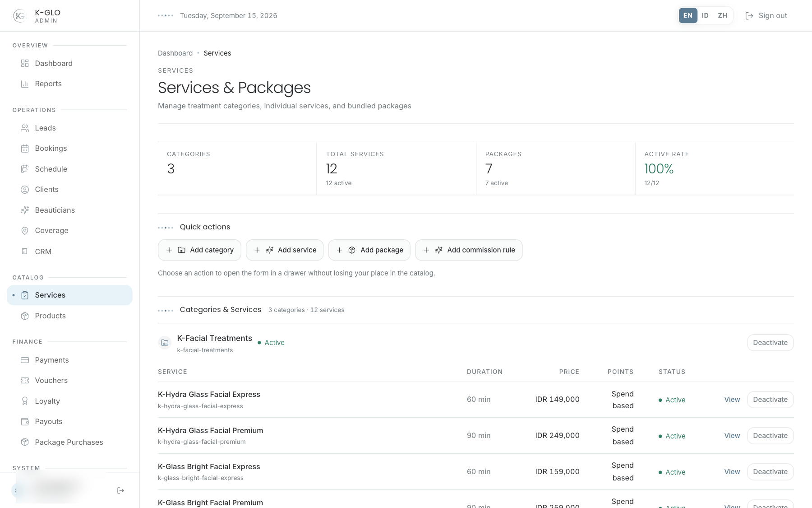
Task: Click the k-hydra-glass-facial-premium slug text
Action: click(202, 442)
